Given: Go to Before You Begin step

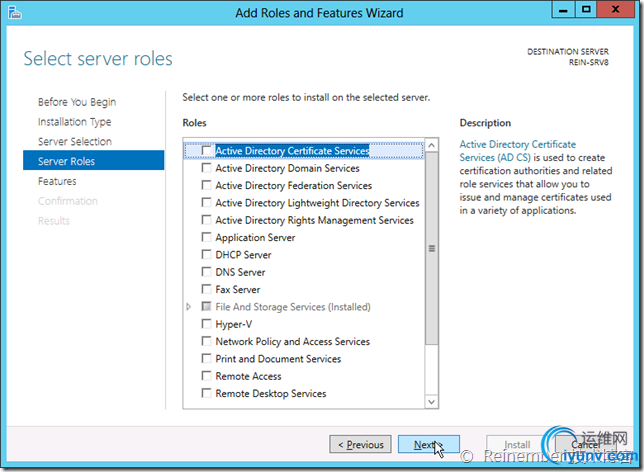Looking at the screenshot, I should coord(77,102).
